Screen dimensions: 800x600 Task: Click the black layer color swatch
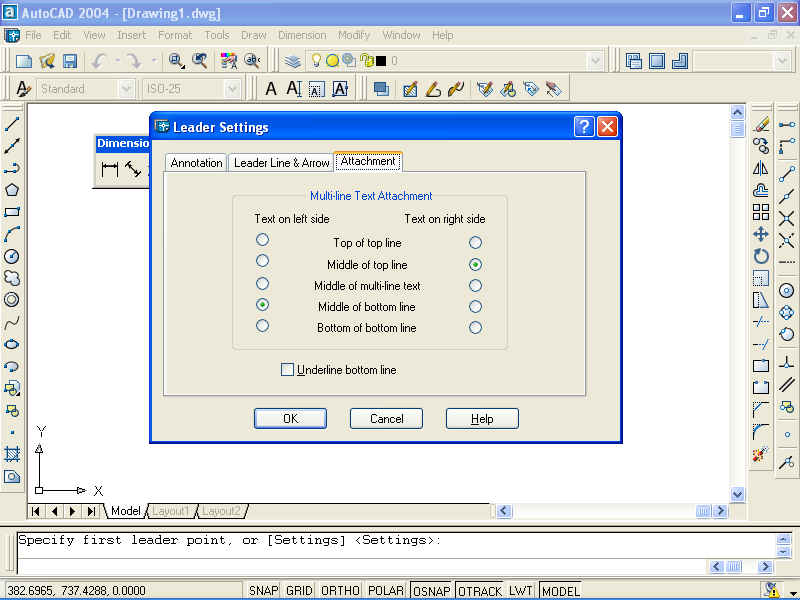(x=381, y=61)
